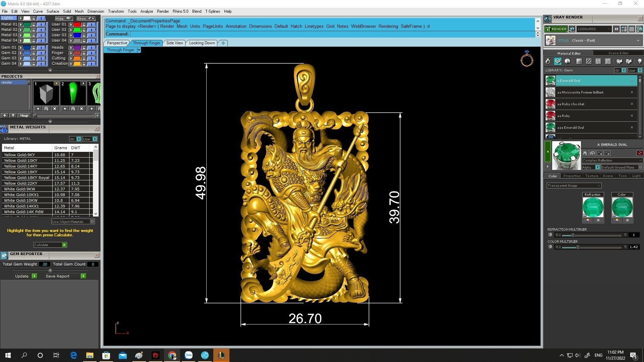Open the Use Object Materials dropdown
This screenshot has width=644, height=362.
[x=73, y=222]
